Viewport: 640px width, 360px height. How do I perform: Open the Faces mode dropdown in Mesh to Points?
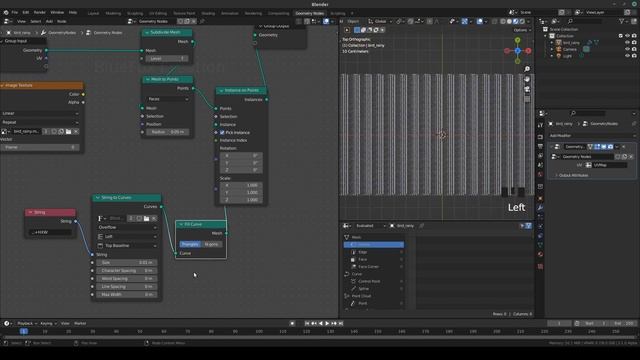(x=167, y=99)
